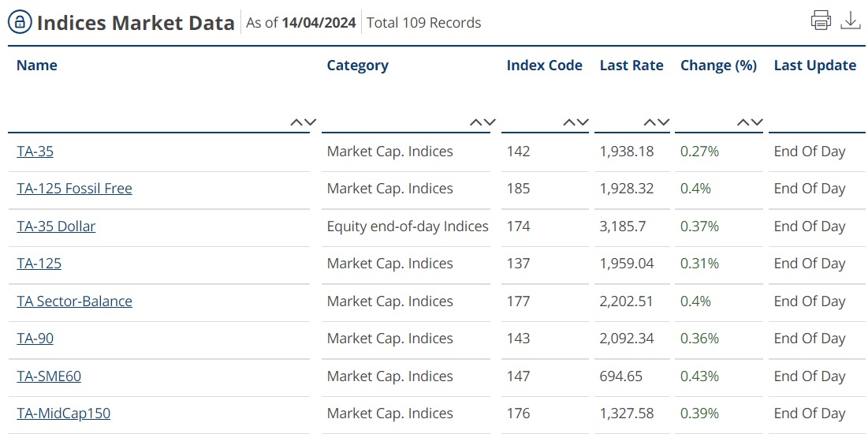Sort Last Rate ascending with up arrow
Viewport: 868px width, 434px height.
[x=650, y=122]
